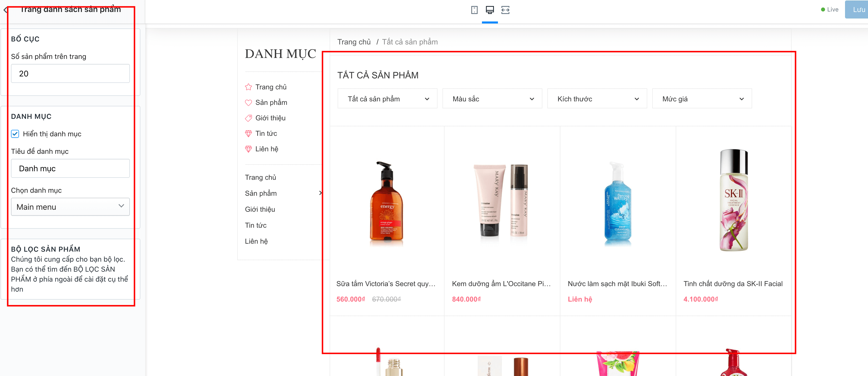Viewport: 868px width, 376px height.
Task: Open the Màu sắc filter dropdown
Action: (x=492, y=99)
